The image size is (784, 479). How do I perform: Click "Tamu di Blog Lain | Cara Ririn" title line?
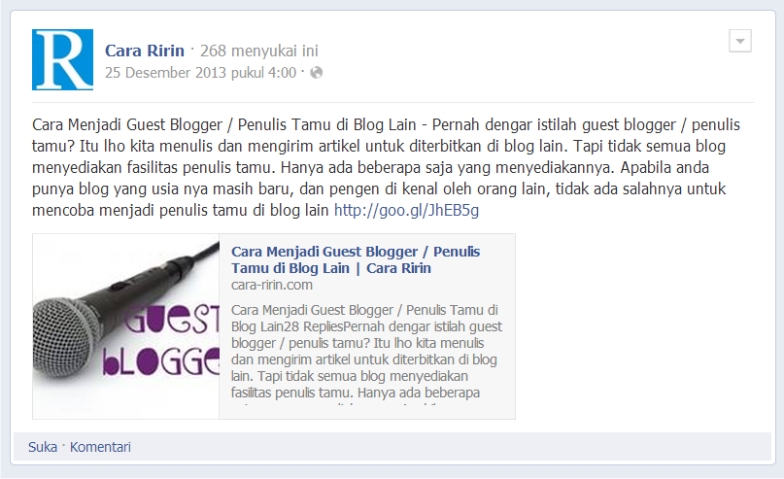pos(331,268)
